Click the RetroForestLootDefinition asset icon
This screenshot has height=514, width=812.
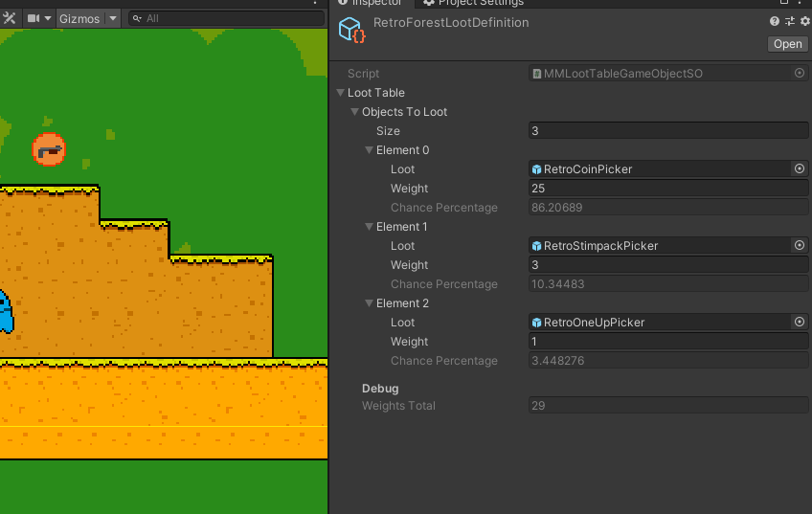click(352, 30)
